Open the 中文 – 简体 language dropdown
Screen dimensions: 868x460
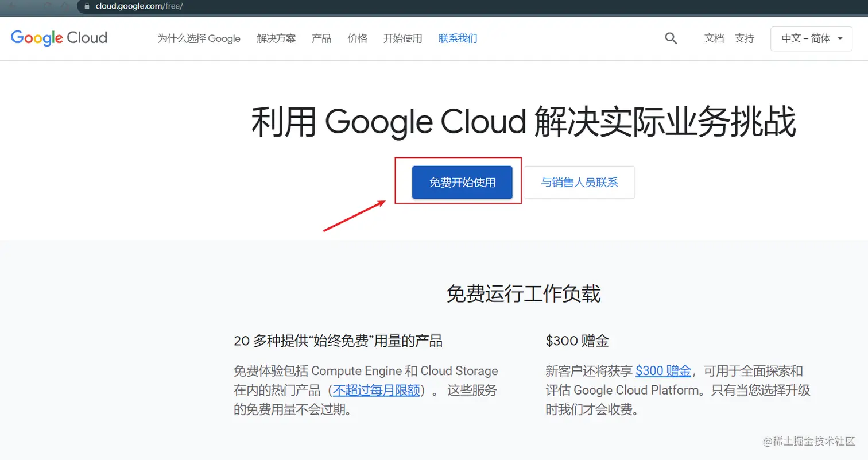click(x=811, y=38)
